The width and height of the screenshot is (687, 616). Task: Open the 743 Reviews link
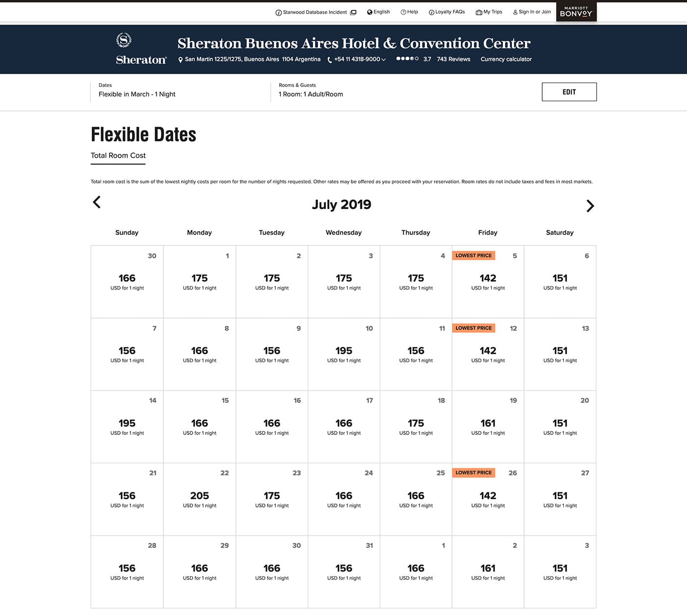click(453, 59)
